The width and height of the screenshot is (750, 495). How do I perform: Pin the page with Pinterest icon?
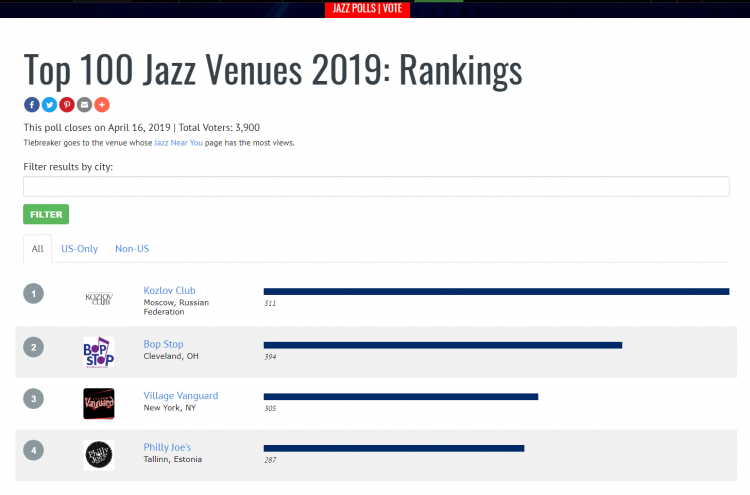(67, 105)
